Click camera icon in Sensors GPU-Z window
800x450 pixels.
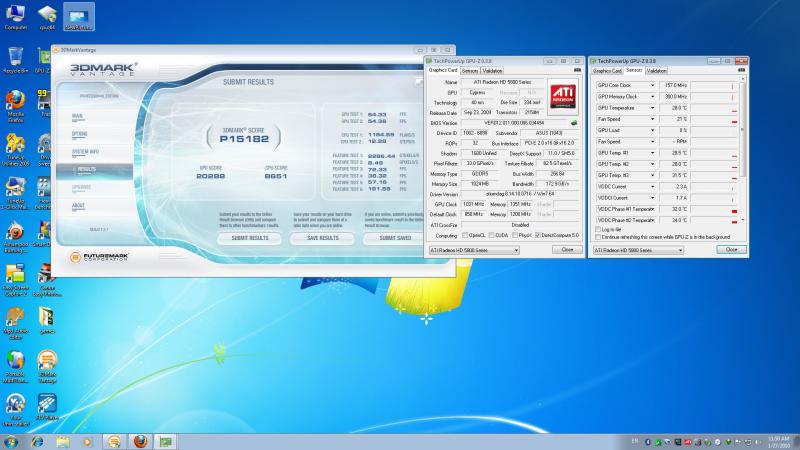pos(741,70)
